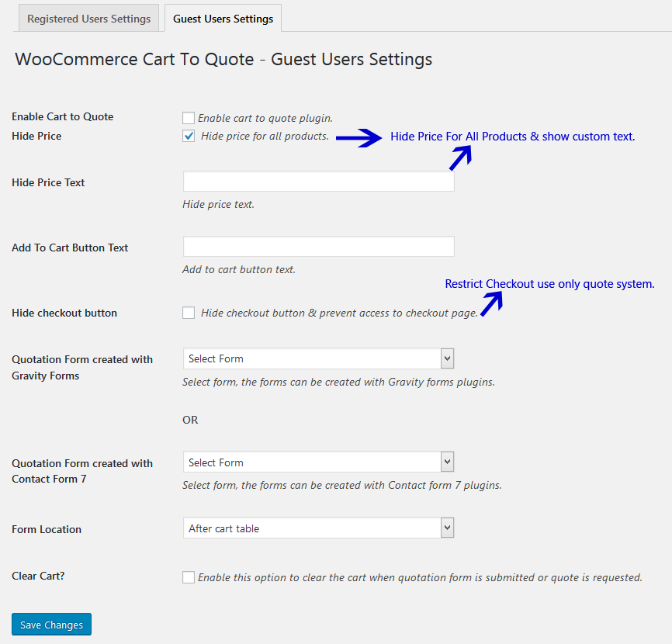Click the Hide Price Text input field
This screenshot has width=672, height=644.
click(318, 182)
